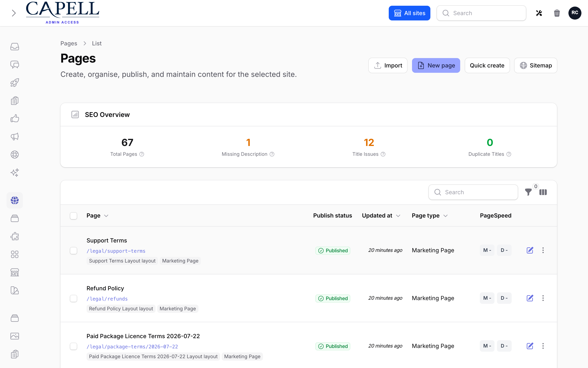Open the bottom clipboard sidebar icon
This screenshot has width=588, height=368.
click(x=14, y=354)
